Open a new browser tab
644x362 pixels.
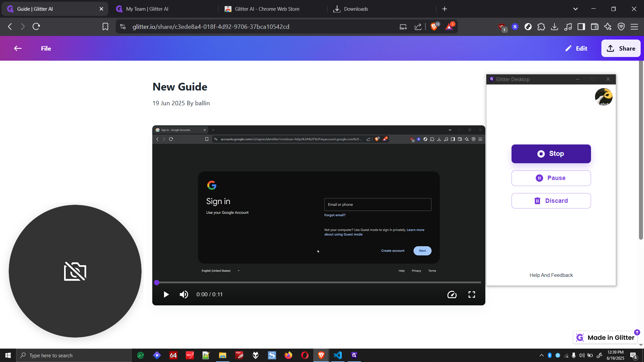(444, 9)
